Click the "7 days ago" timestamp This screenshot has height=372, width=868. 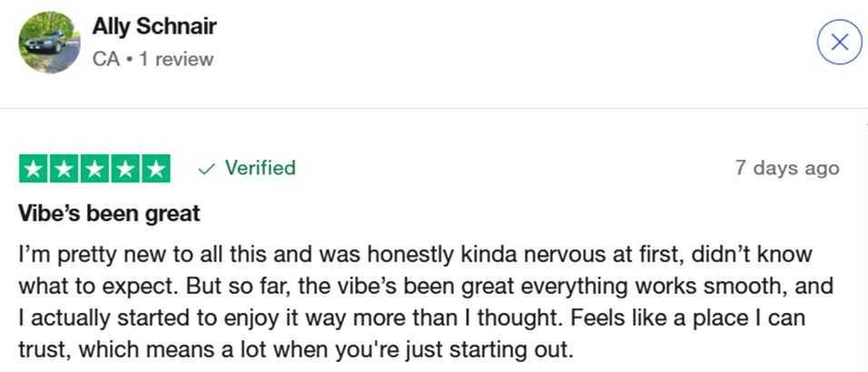click(x=787, y=169)
